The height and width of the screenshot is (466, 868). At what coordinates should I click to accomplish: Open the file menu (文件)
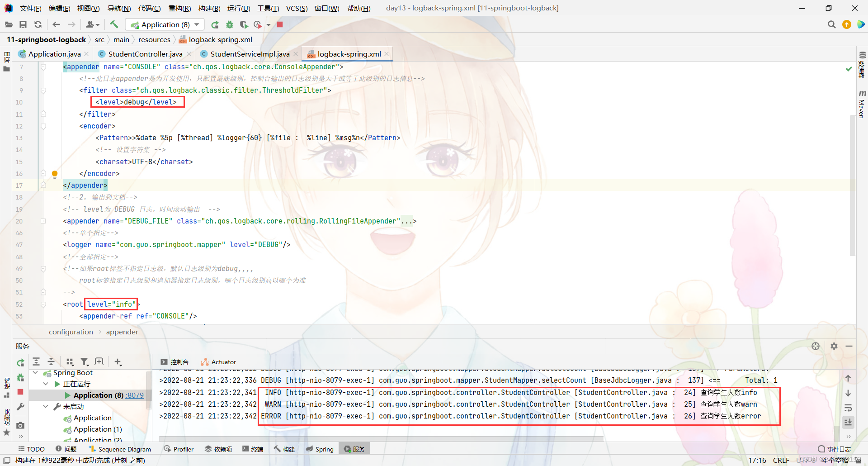31,8
